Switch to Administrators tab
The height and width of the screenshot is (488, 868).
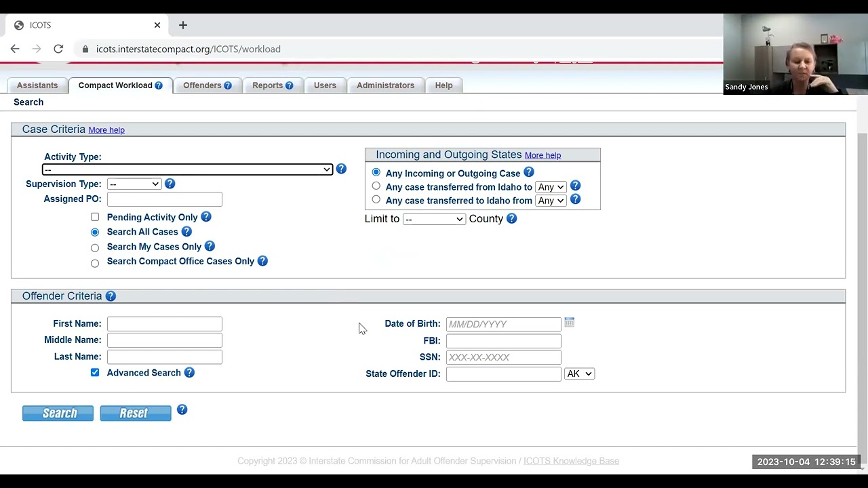coord(385,85)
